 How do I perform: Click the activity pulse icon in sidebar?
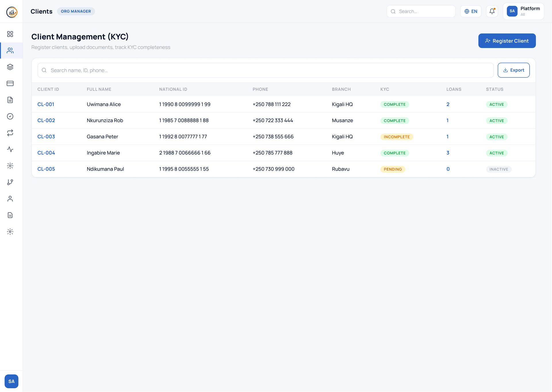tap(10, 149)
